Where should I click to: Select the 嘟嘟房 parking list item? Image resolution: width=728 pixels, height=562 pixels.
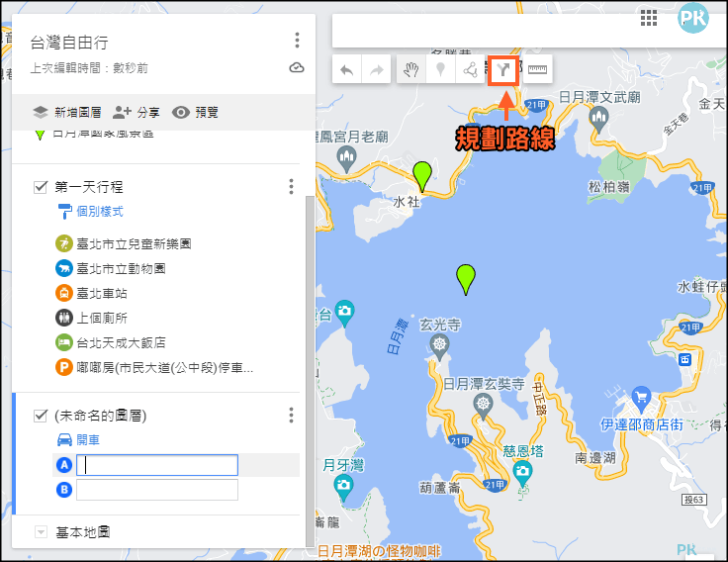coord(154,368)
